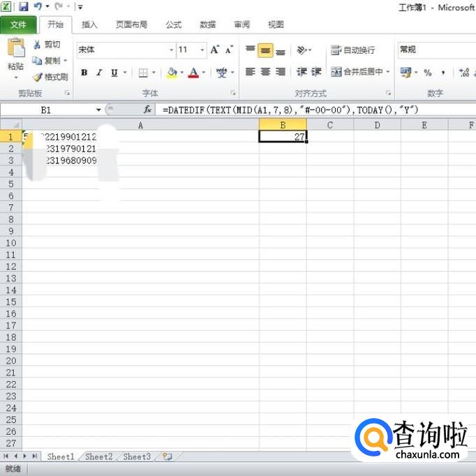Image resolution: width=476 pixels, height=476 pixels.
Task: Expand the fill color palette arrow
Action: tap(182, 73)
